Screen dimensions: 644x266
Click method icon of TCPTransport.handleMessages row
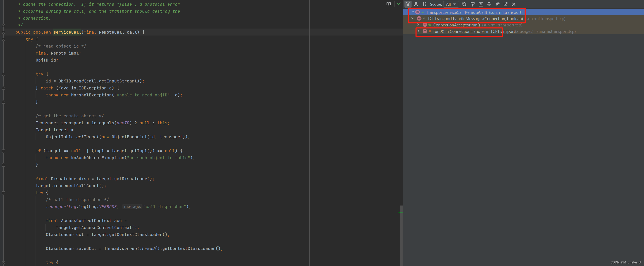419,19
